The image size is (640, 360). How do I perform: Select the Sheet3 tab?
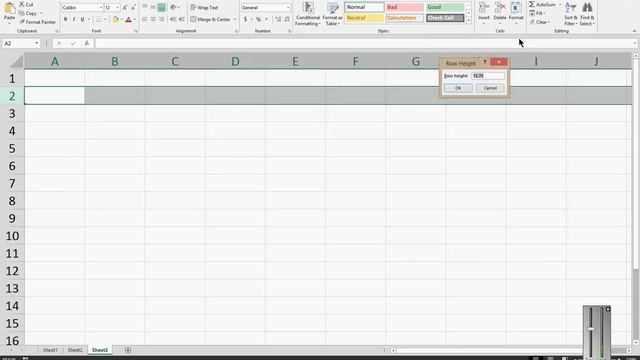point(100,350)
